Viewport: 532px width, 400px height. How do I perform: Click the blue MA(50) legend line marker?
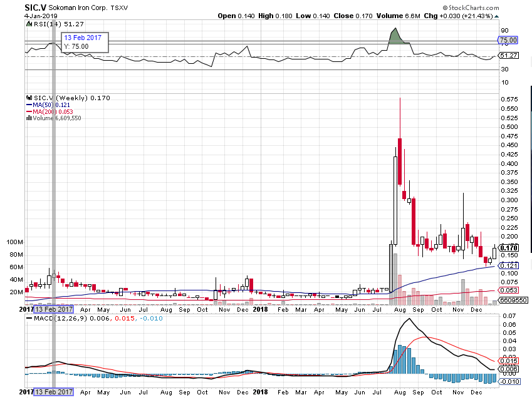pos(29,105)
